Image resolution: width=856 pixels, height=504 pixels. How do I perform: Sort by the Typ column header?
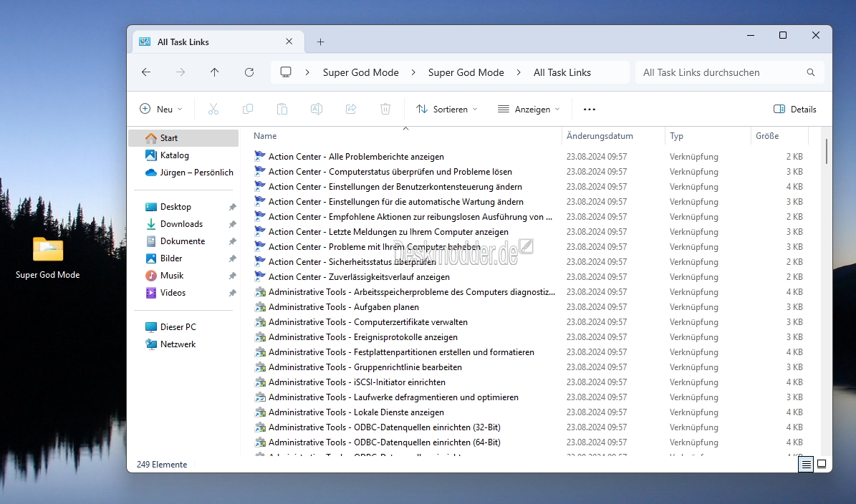[x=708, y=136]
